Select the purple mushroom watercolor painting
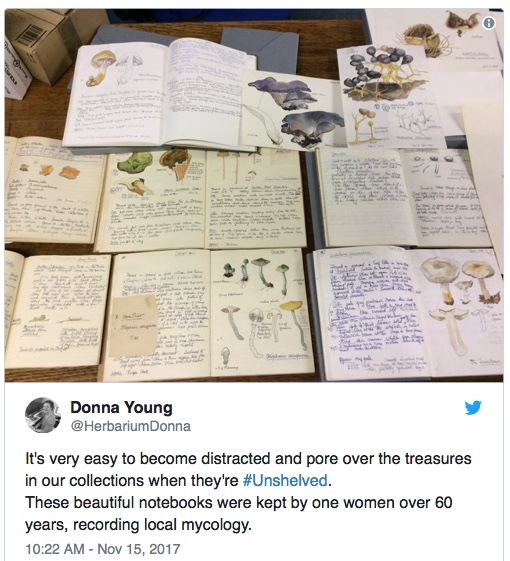The image size is (510, 561). (293, 109)
